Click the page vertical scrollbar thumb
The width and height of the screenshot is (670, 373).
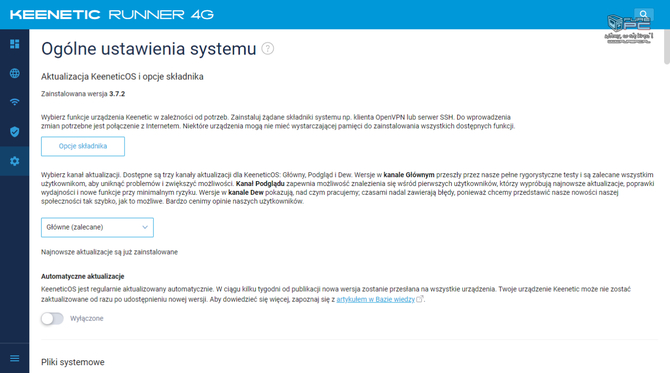(x=667, y=47)
